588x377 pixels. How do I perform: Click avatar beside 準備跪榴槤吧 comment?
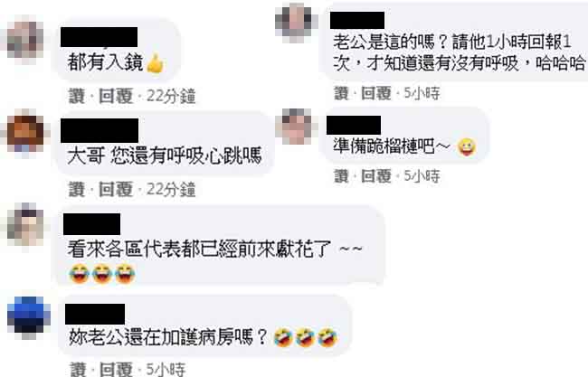point(294,127)
